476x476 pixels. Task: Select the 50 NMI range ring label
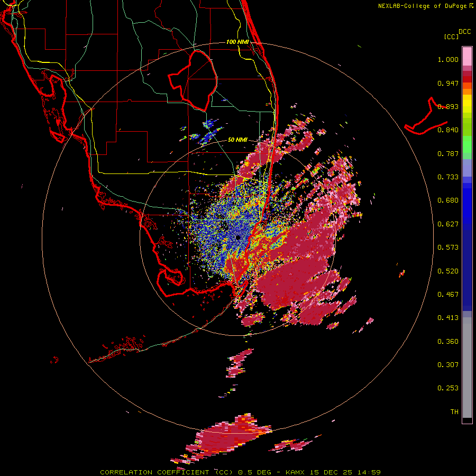[237, 140]
